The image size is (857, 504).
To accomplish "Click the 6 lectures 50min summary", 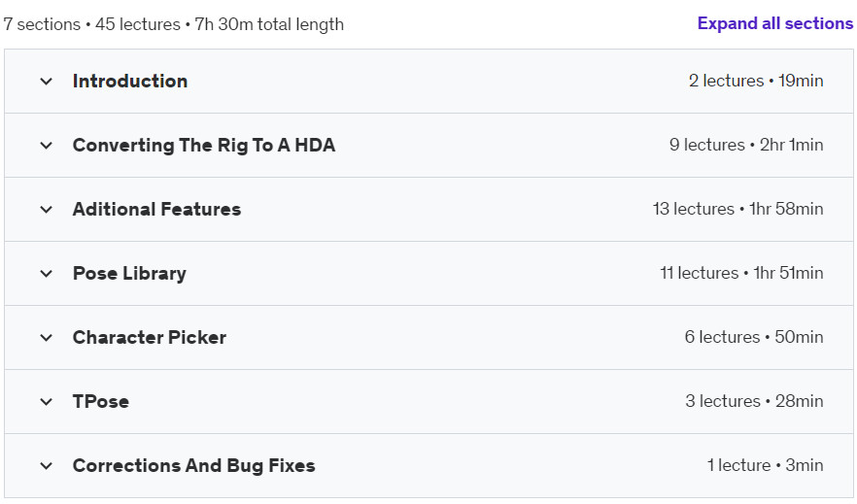I will 754,337.
